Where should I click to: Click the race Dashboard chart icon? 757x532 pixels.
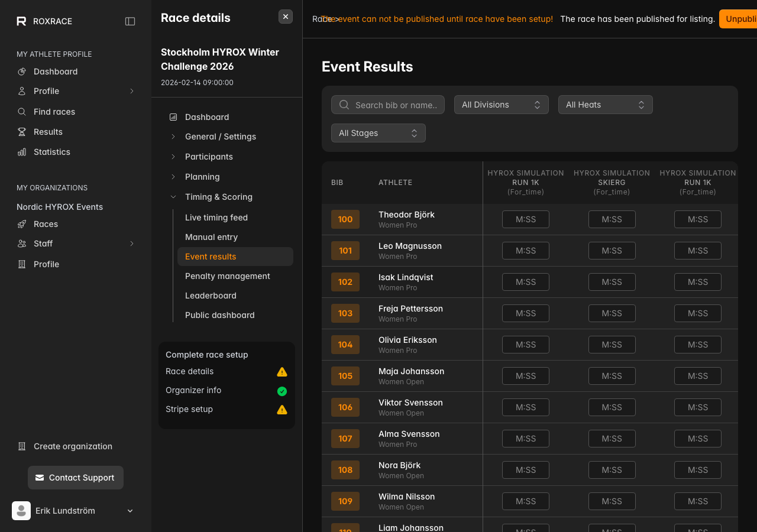(173, 117)
